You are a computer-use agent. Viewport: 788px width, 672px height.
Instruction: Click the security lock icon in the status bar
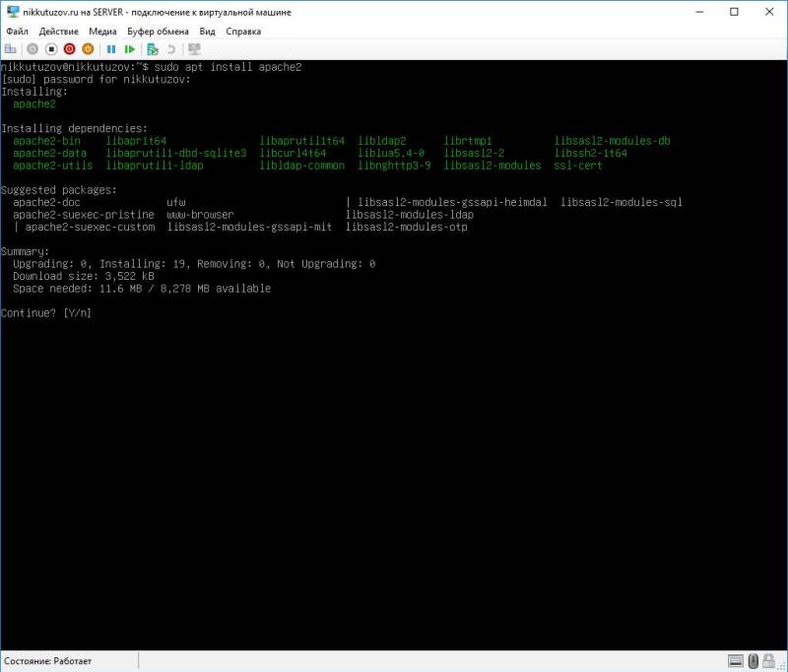(767, 660)
